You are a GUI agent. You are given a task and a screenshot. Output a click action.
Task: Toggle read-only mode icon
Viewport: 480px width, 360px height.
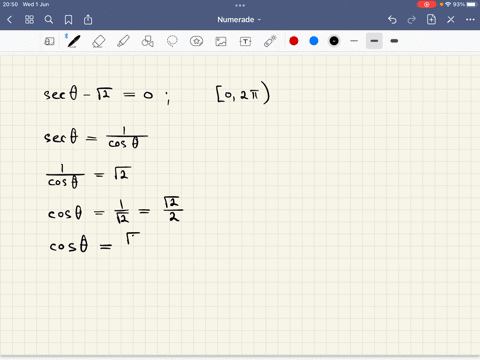[49, 41]
